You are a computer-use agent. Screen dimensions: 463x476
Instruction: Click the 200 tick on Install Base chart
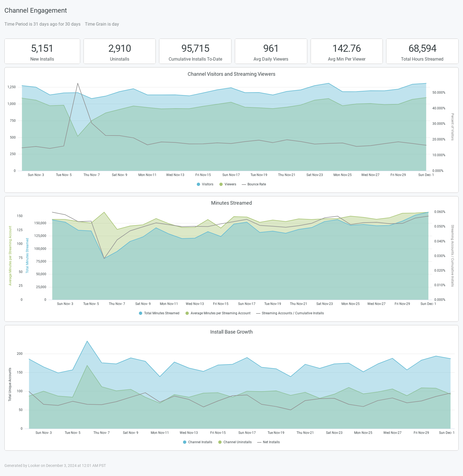[x=20, y=354]
